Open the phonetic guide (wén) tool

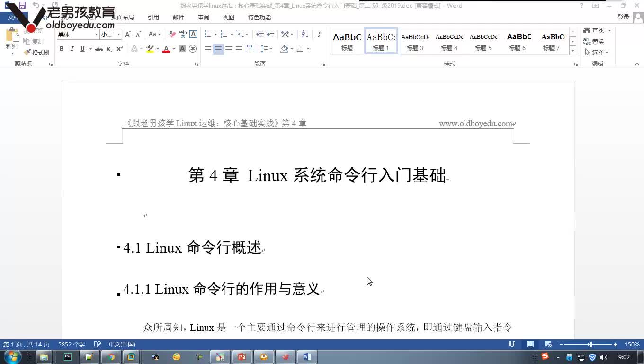(183, 34)
